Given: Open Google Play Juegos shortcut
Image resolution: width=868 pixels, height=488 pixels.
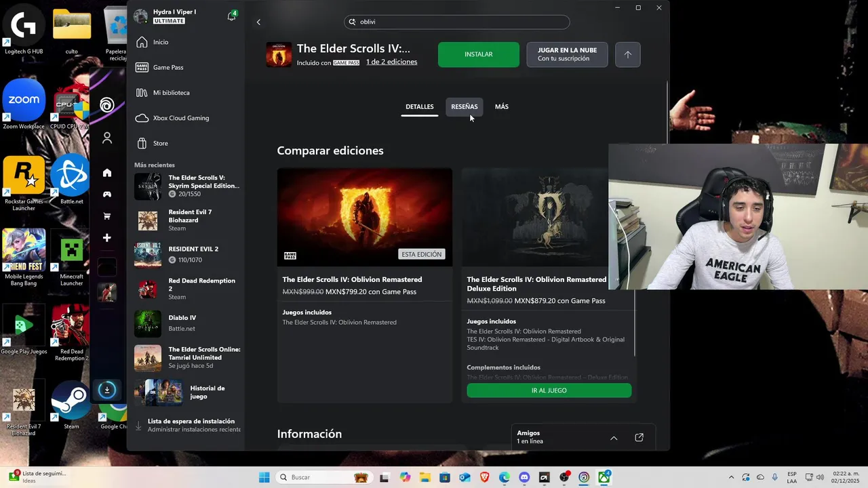Looking at the screenshot, I should (24, 331).
